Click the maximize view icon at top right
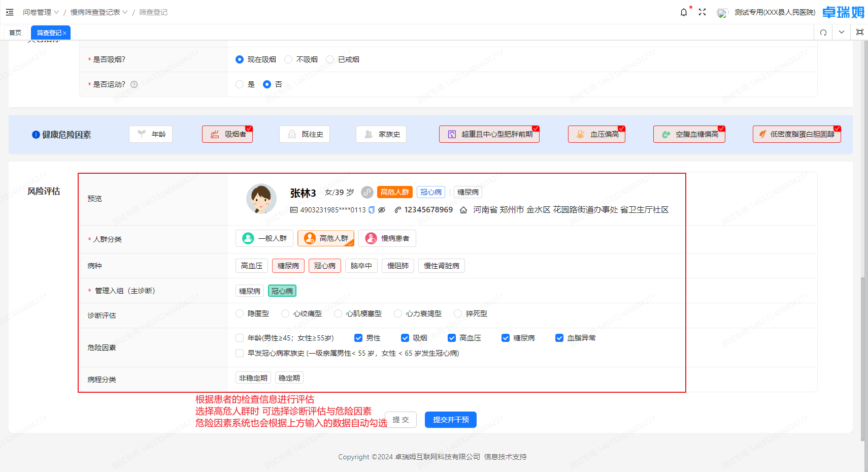This screenshot has width=868, height=472. [x=860, y=32]
